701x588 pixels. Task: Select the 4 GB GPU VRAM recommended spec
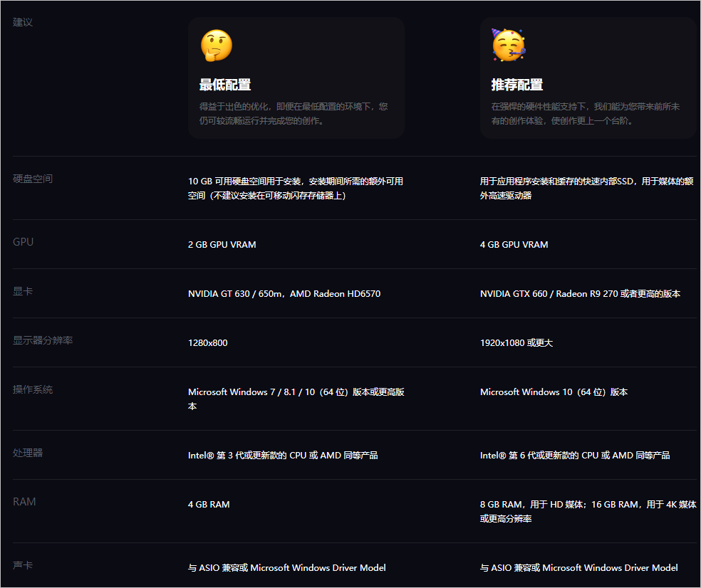513,244
